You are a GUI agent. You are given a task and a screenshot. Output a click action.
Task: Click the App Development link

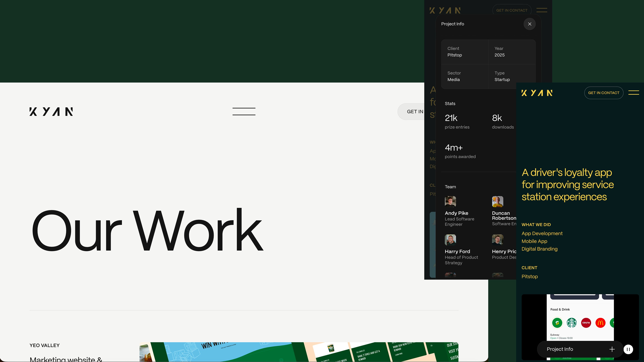[542, 233]
